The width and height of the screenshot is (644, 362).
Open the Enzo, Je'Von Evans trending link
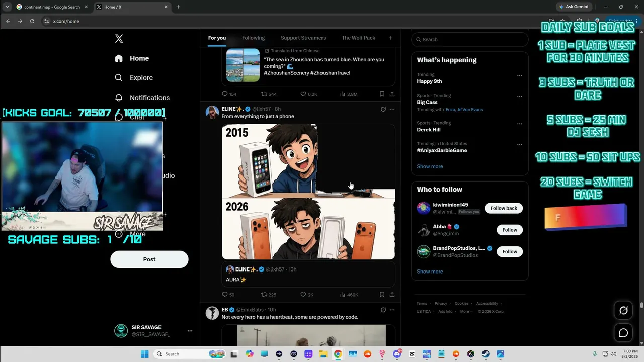point(464,110)
